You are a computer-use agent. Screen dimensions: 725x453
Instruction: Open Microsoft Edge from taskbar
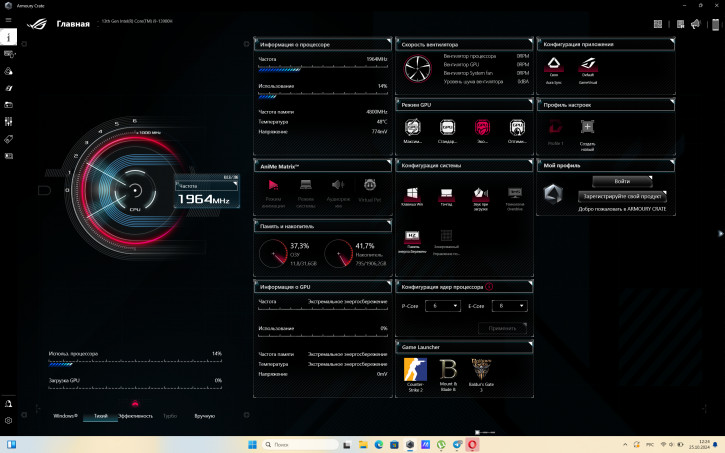tap(379, 445)
